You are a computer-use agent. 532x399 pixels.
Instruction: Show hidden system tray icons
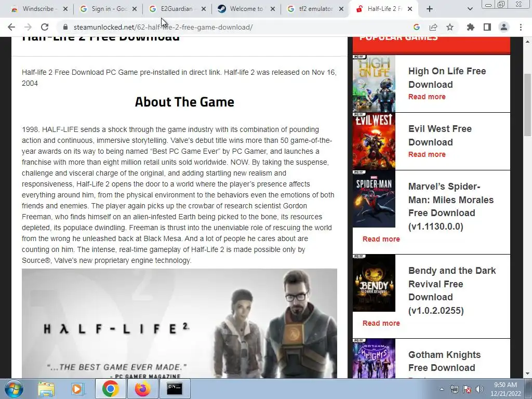tap(442, 389)
